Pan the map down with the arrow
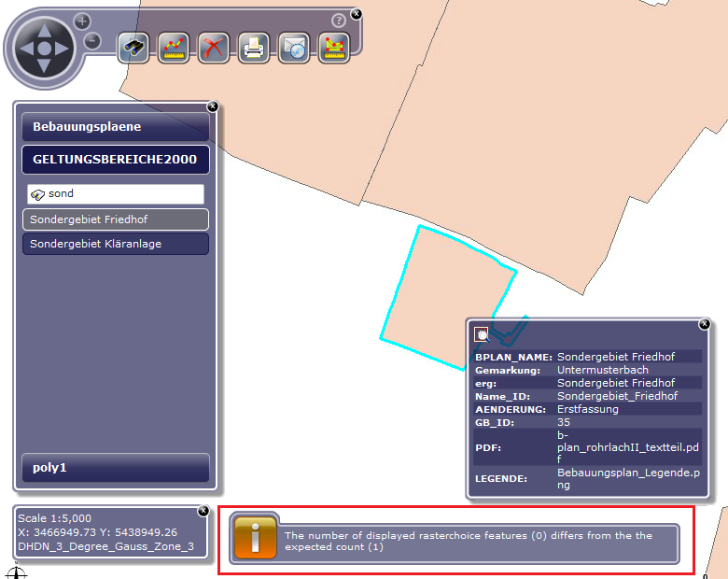The width and height of the screenshot is (728, 579). coord(44,66)
